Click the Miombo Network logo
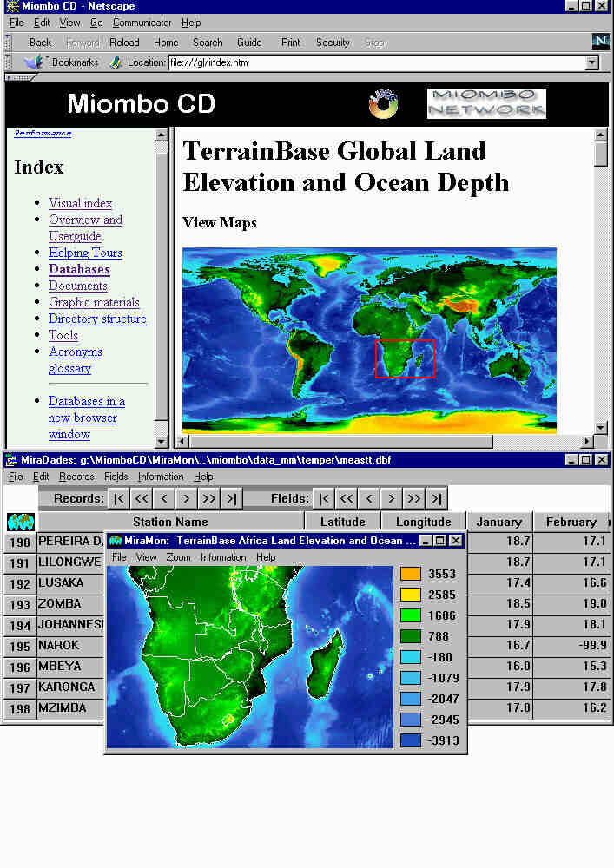The image size is (614, 868). pos(486,103)
